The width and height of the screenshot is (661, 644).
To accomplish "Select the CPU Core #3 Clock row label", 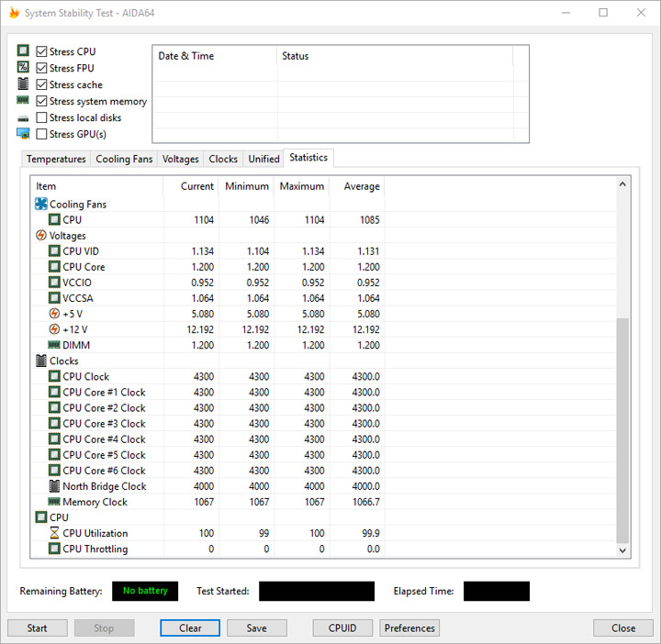I will coord(104,423).
